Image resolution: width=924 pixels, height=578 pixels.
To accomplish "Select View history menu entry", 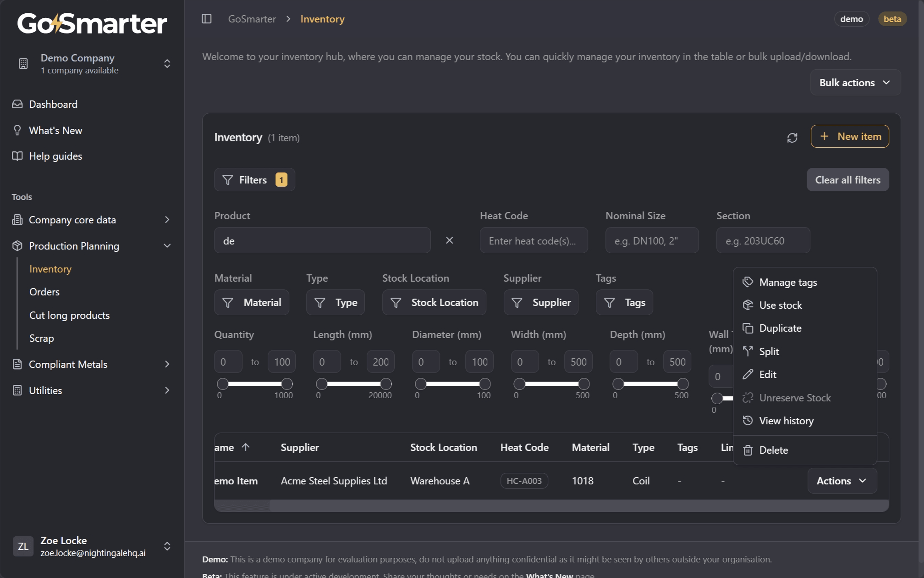I will pyautogui.click(x=805, y=421).
